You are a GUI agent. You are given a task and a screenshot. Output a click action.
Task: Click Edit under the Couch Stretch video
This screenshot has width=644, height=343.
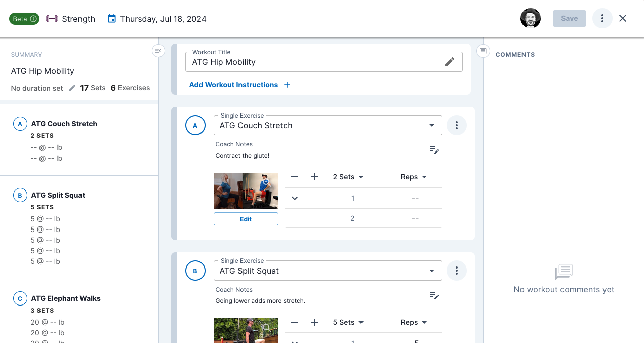[246, 219]
